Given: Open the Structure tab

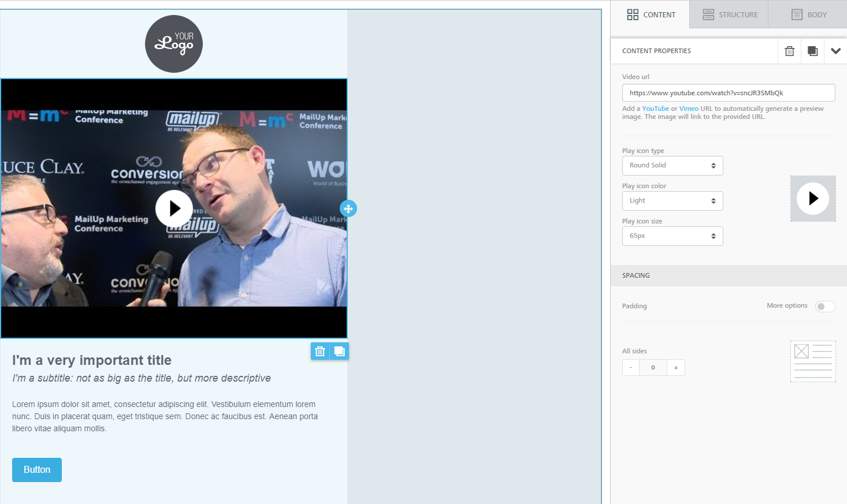Looking at the screenshot, I should point(729,14).
